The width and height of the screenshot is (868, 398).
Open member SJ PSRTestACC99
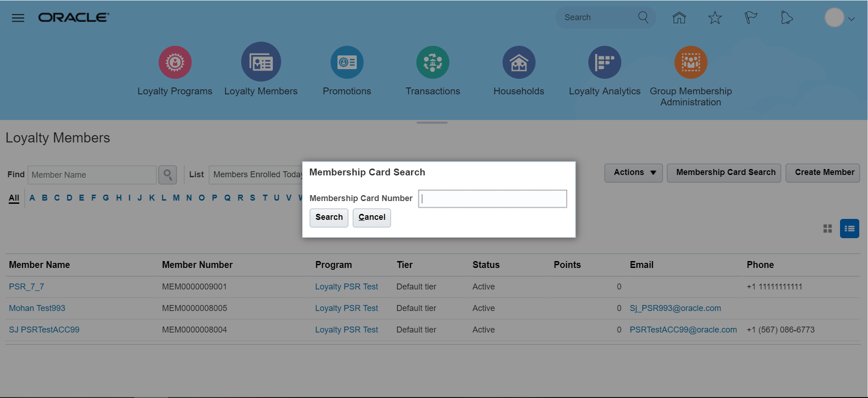click(x=44, y=330)
